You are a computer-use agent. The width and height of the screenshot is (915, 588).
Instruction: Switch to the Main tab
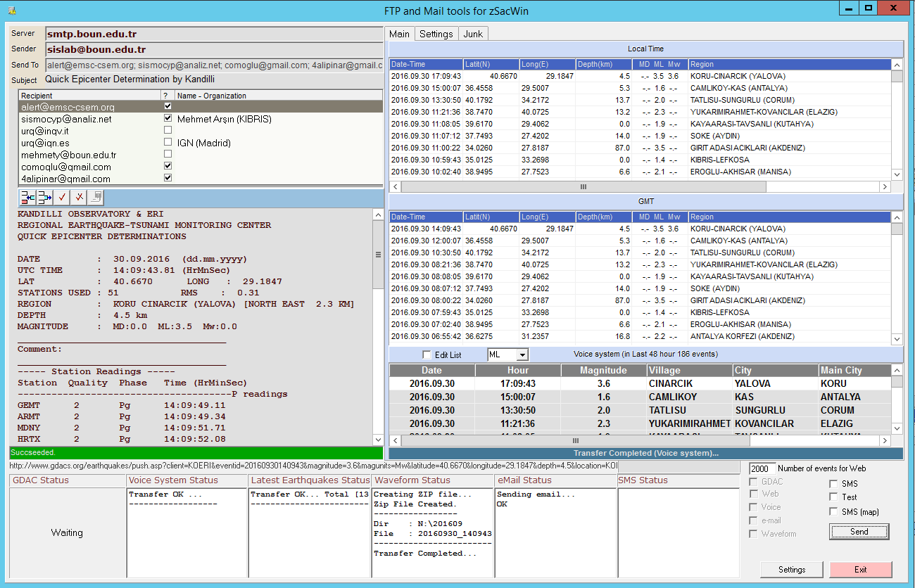[x=399, y=34]
